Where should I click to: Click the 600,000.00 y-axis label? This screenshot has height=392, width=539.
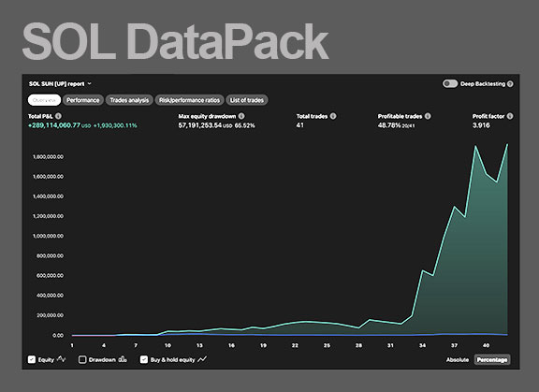[51, 276]
